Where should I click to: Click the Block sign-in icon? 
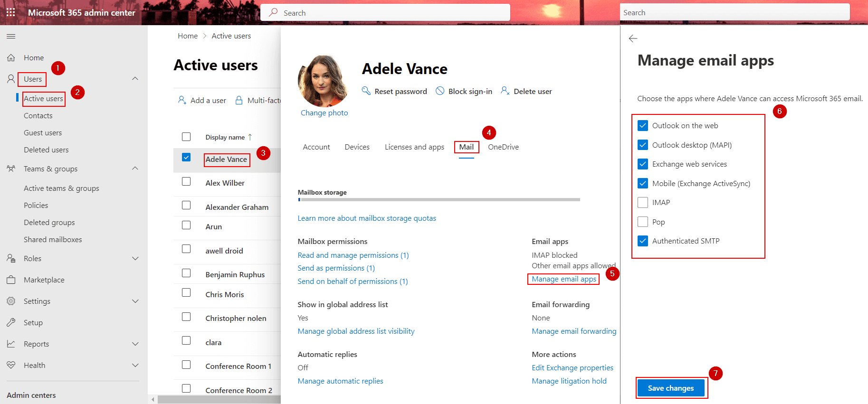point(440,91)
